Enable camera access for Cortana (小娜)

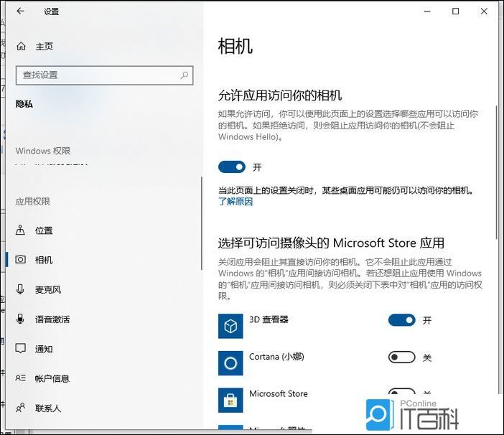pyautogui.click(x=401, y=357)
